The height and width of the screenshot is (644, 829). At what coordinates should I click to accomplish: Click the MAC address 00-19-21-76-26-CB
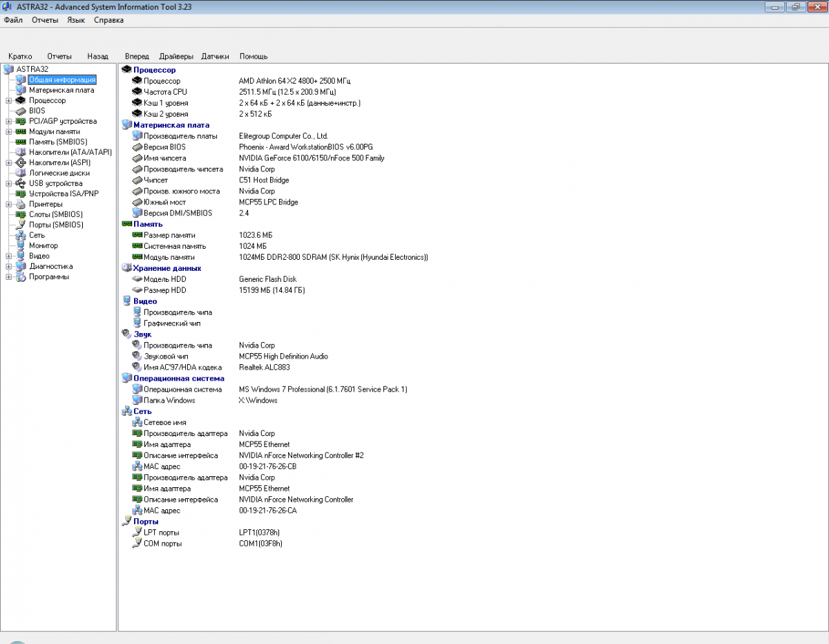268,466
